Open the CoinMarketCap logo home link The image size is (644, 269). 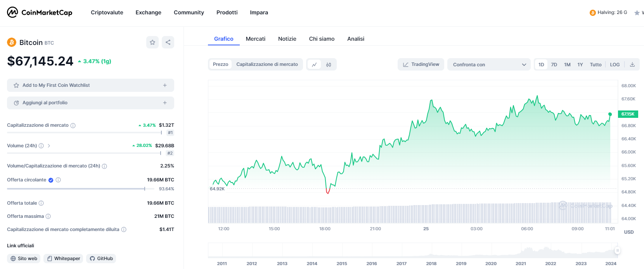click(40, 12)
